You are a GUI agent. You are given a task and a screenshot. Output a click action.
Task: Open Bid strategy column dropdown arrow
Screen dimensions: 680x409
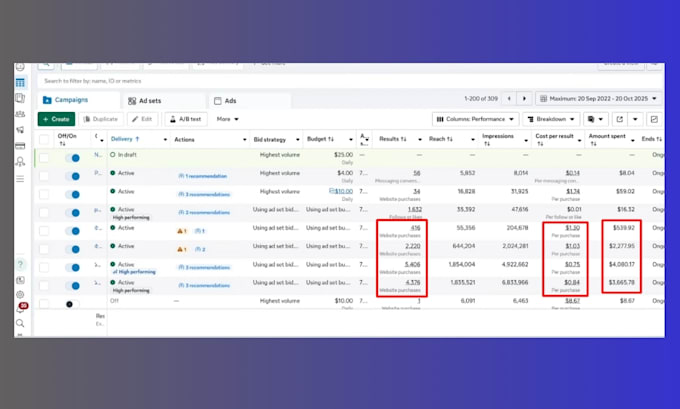(x=298, y=140)
